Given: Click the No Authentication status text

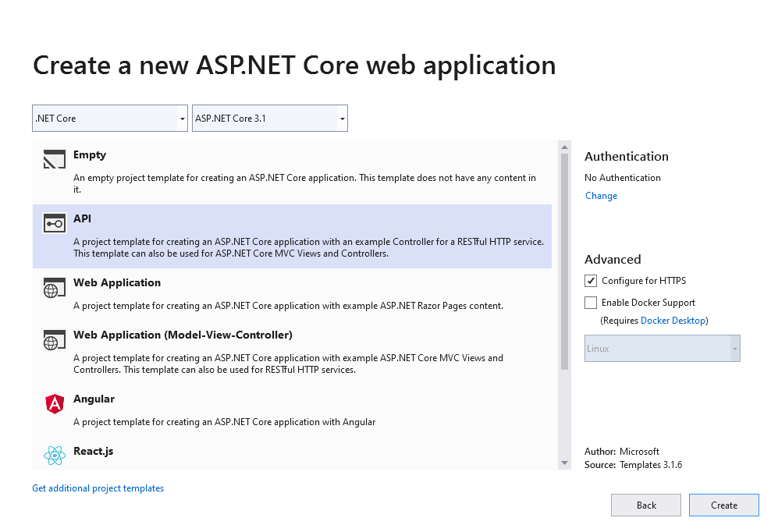Looking at the screenshot, I should [x=623, y=178].
